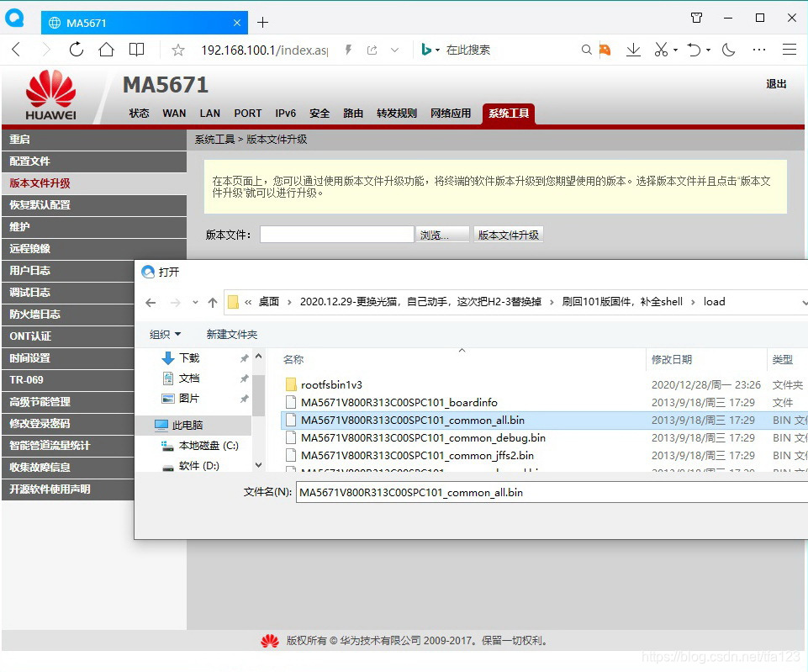The image size is (808, 672).
Task: Click 桌面 in the dialog breadcrumb
Action: pos(268,302)
